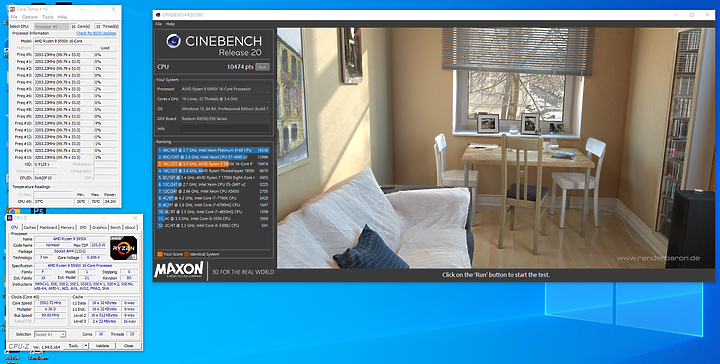Select ranking entry AMD Ryzen Threadripper 1950X

pos(214,171)
